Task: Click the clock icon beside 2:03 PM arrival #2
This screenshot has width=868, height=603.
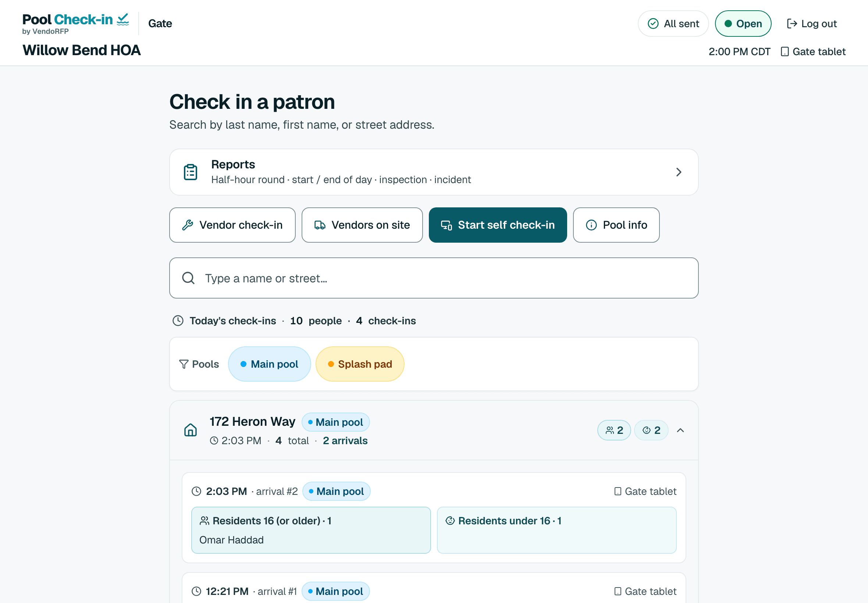Action: (x=196, y=492)
